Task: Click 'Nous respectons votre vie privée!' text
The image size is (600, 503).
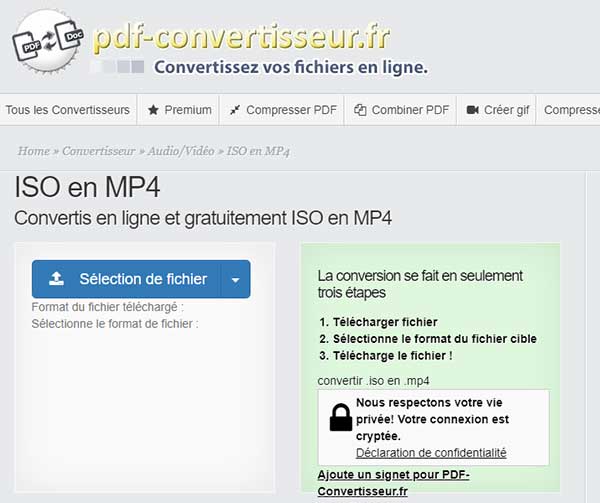Action: click(x=429, y=411)
